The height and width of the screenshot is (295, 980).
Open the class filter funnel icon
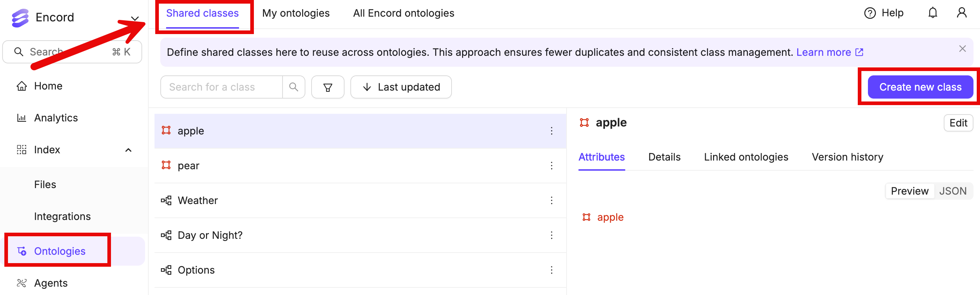click(328, 87)
